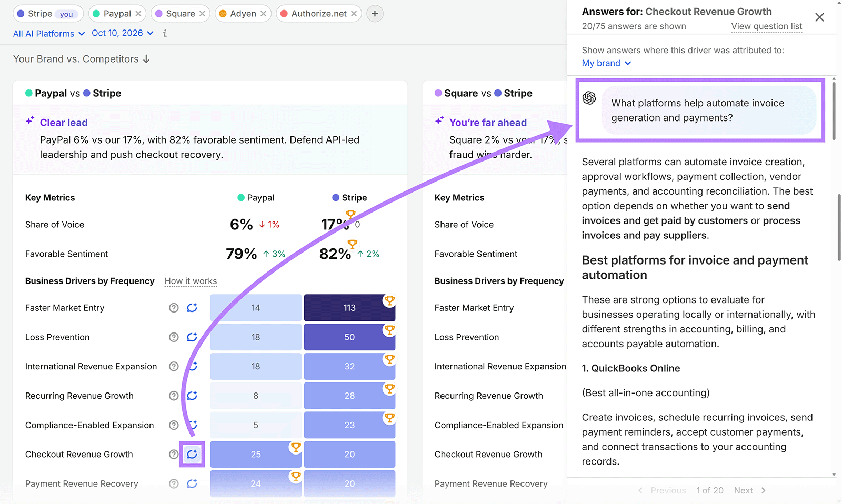Select the Paypal 14 Faster Market Entry cell
Screen dimensions: 842x504
[256, 308]
